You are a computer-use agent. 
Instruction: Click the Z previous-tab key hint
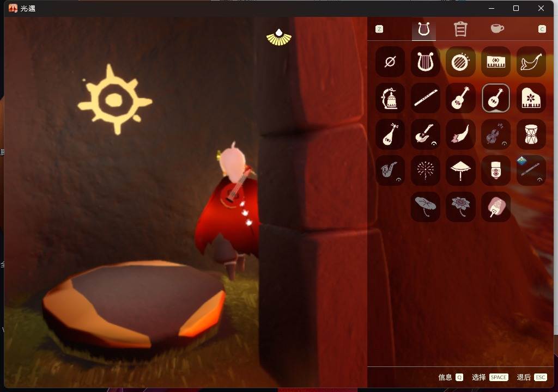click(379, 29)
